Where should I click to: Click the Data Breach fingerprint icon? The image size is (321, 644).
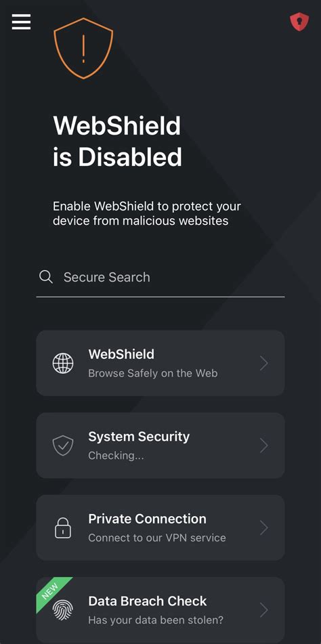click(63, 610)
